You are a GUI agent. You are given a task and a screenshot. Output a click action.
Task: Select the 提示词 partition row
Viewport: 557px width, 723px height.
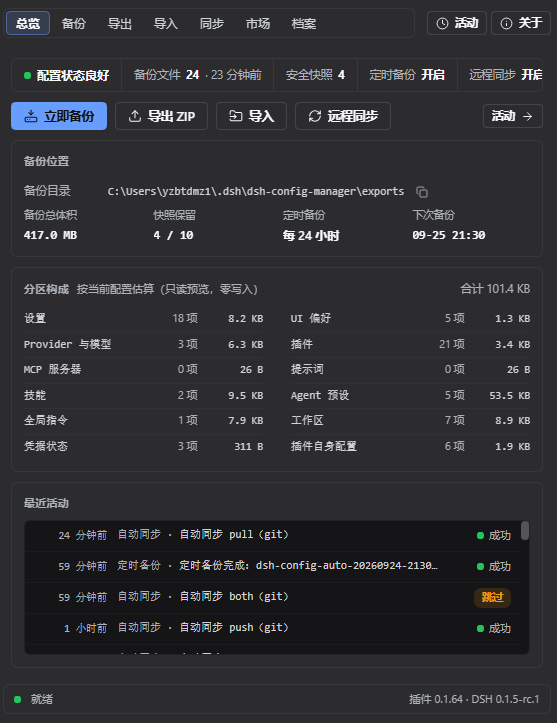[410, 369]
